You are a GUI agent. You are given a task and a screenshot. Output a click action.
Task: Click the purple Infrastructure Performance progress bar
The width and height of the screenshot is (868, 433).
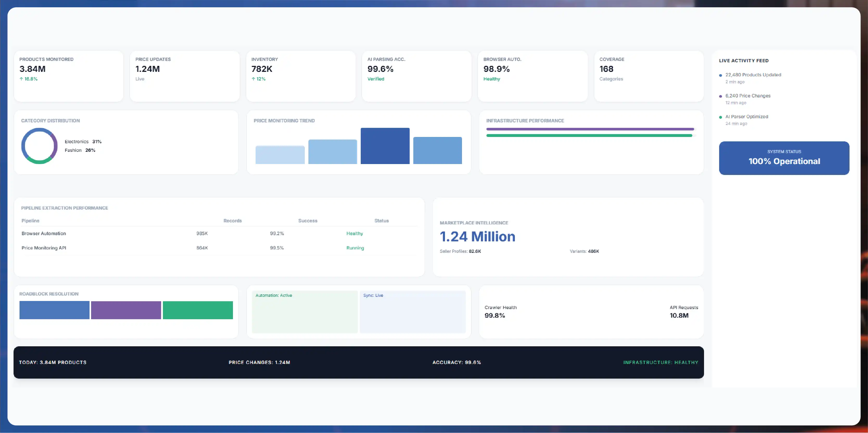coord(590,129)
